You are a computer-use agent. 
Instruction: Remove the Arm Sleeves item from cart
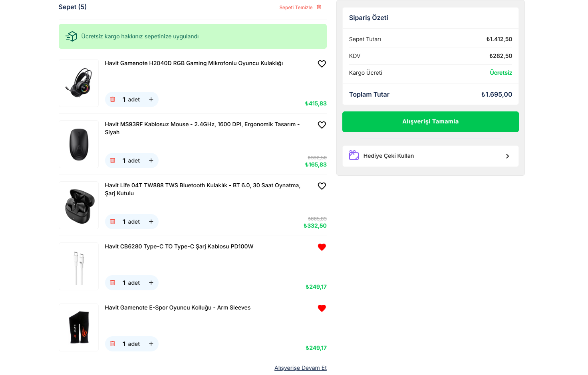(113, 344)
